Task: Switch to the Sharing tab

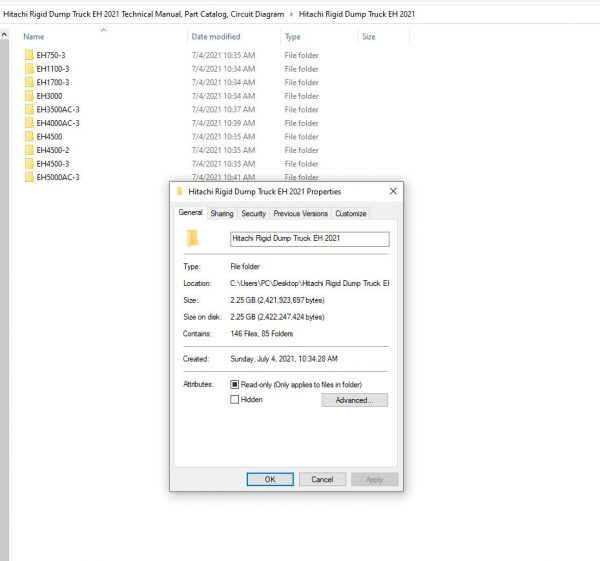Action: [x=222, y=214]
